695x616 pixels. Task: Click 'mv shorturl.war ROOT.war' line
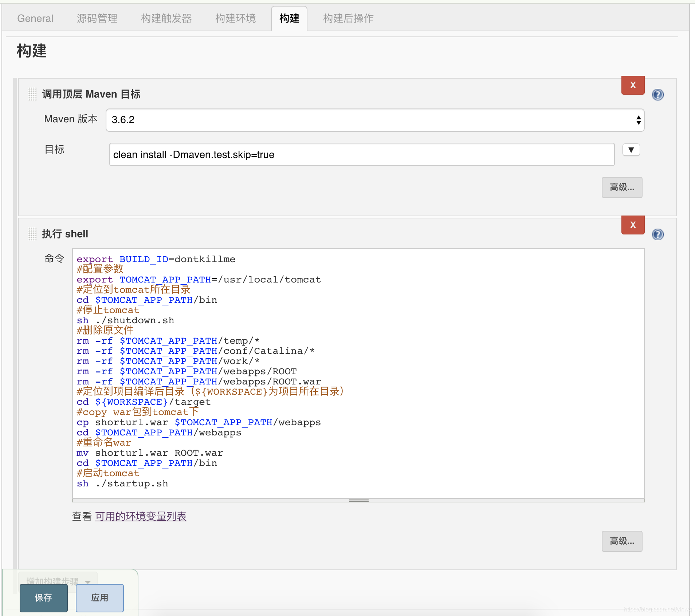click(x=150, y=453)
